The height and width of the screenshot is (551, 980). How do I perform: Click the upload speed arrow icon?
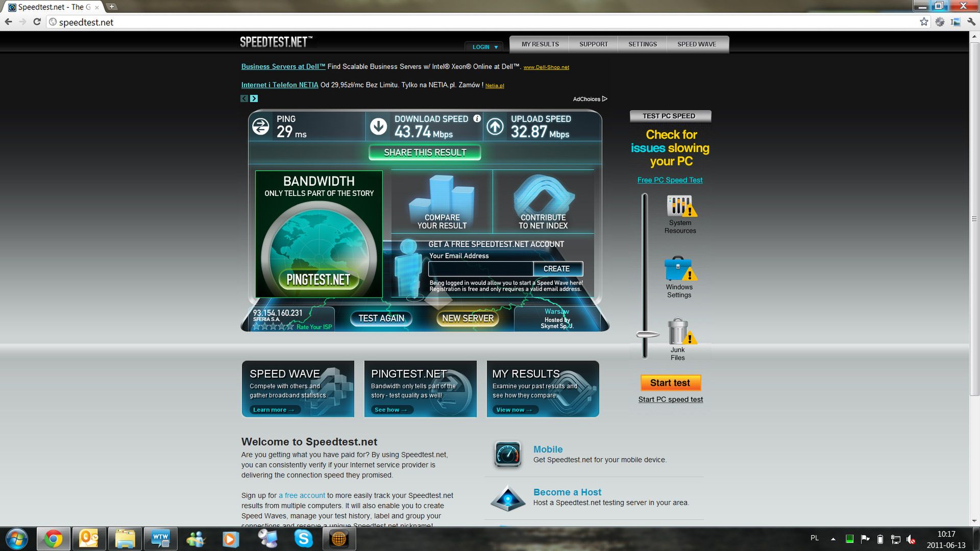pyautogui.click(x=495, y=127)
